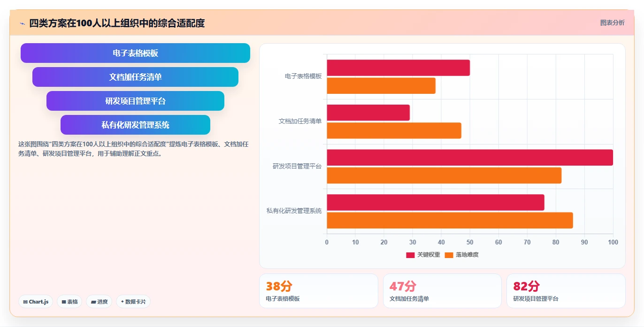This screenshot has width=644, height=327.
Task: Click the chart axis label 文档加任务清单
Action: (300, 121)
